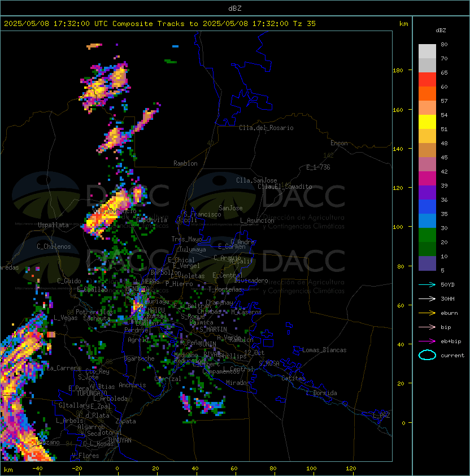The height and width of the screenshot is (476, 470).
Task: Click the 'Uspallata' place label
Action: tap(53, 225)
